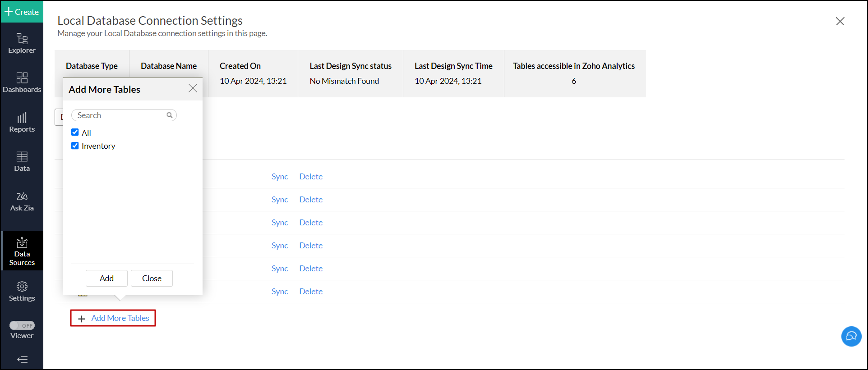
Task: Click the Add More Tables link
Action: (120, 318)
